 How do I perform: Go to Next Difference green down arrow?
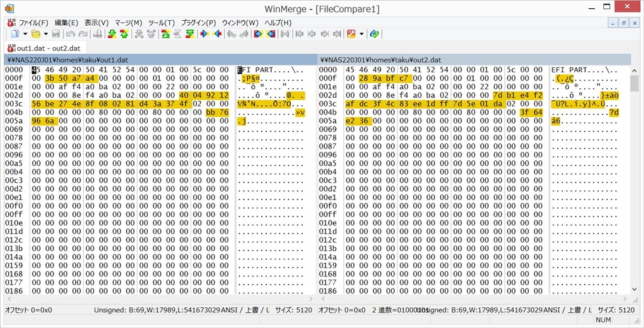click(112, 34)
